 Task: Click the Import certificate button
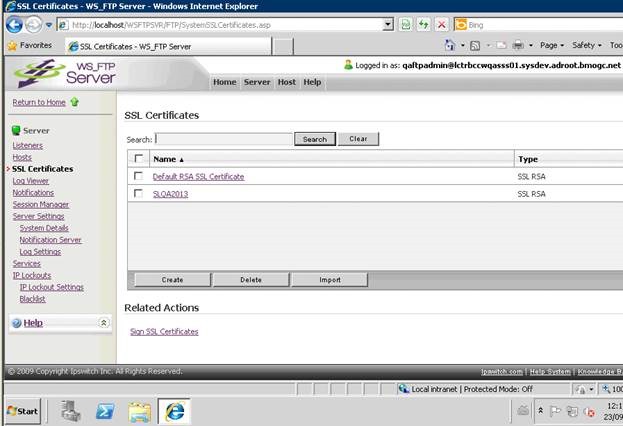coord(330,280)
